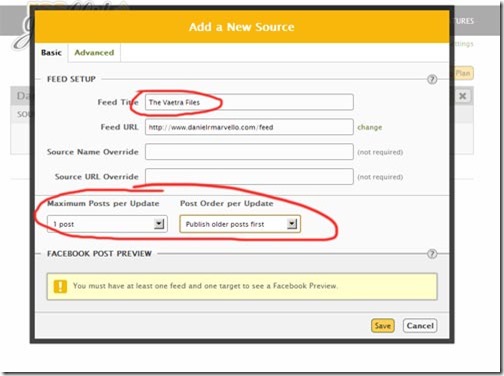This screenshot has width=504, height=376.
Task: Open the Post Order per Update dropdown
Action: pos(240,224)
